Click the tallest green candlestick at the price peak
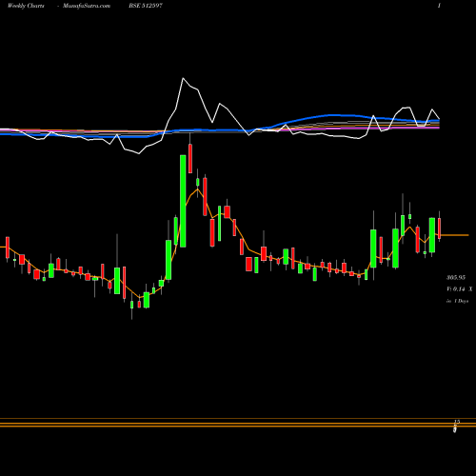Viewport: 476px width, 476px height. pos(183,201)
